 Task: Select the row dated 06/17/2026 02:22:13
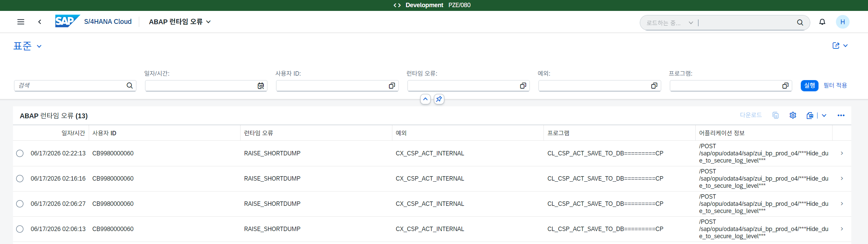[20, 153]
